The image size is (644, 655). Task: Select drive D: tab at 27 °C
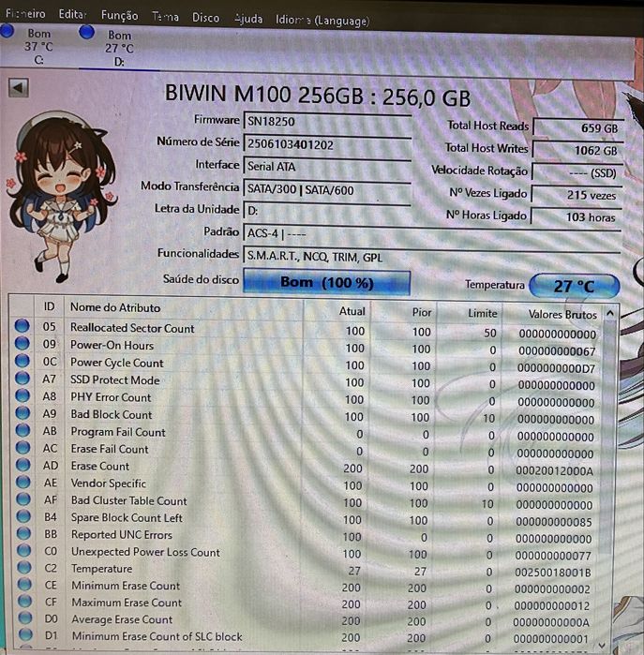coord(119,48)
